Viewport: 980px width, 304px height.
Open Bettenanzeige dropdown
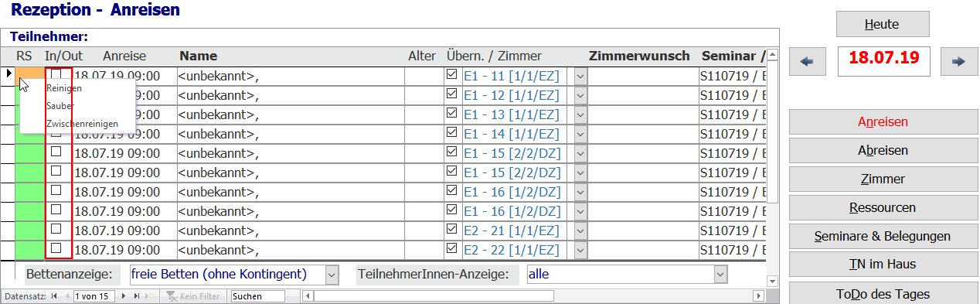pyautogui.click(x=332, y=274)
